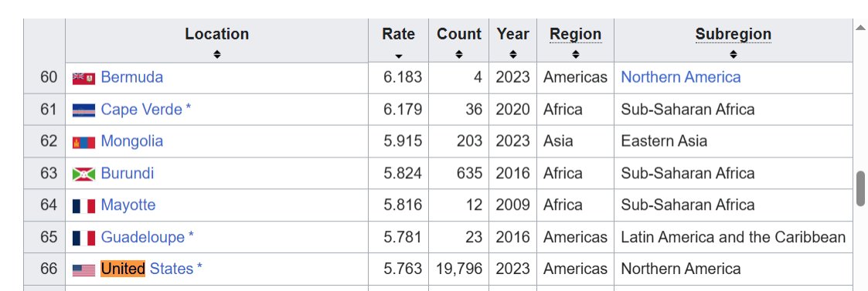Sort table by Subregion column arrows

(x=734, y=54)
